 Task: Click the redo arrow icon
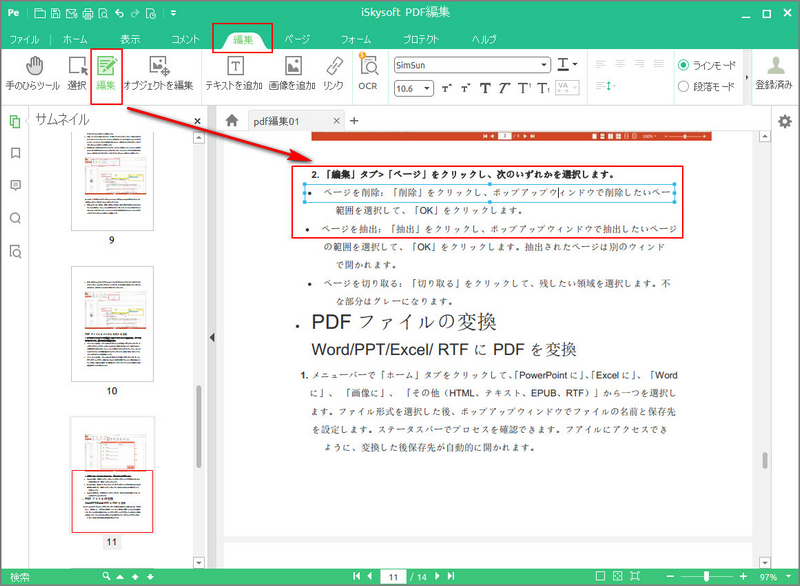[135, 13]
